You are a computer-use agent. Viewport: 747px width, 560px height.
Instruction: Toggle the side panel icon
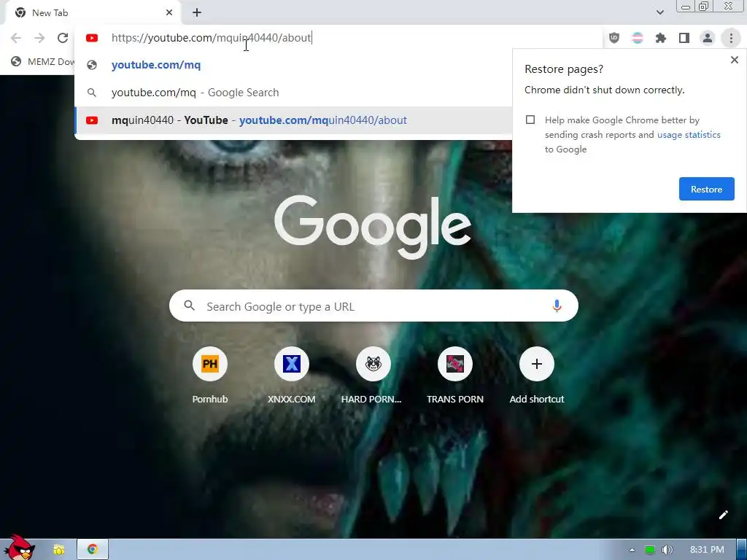pos(684,38)
